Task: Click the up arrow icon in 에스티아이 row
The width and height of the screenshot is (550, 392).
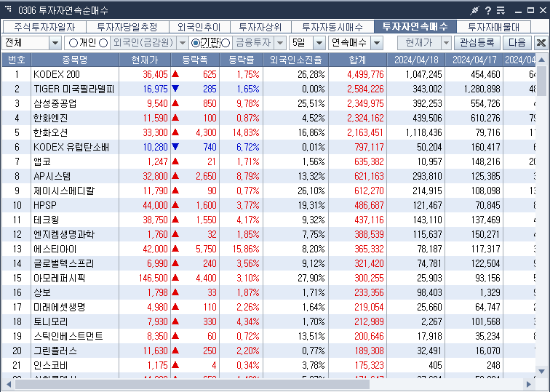Action: pos(175,249)
